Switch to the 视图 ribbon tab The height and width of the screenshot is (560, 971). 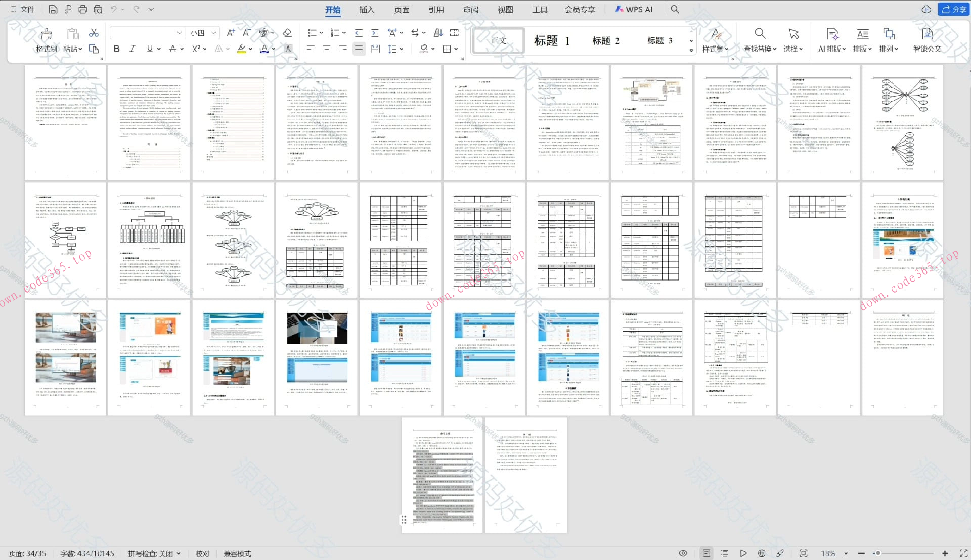(505, 9)
